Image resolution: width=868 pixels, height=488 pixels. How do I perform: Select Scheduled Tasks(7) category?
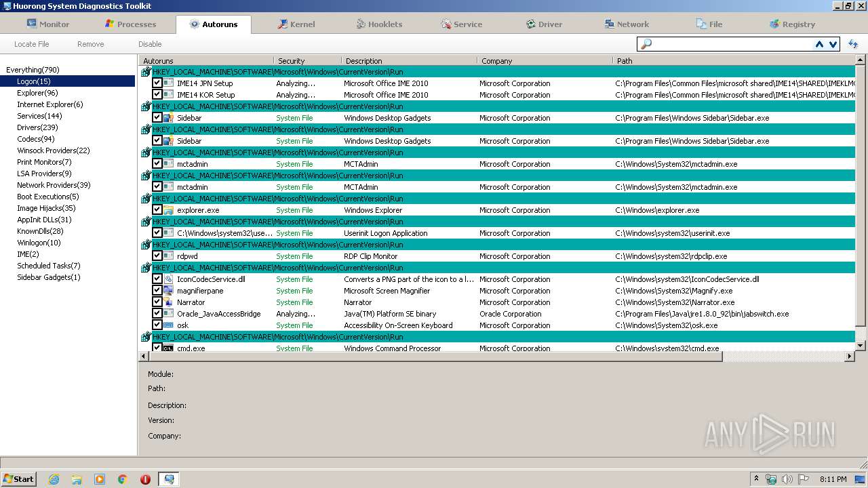point(49,266)
